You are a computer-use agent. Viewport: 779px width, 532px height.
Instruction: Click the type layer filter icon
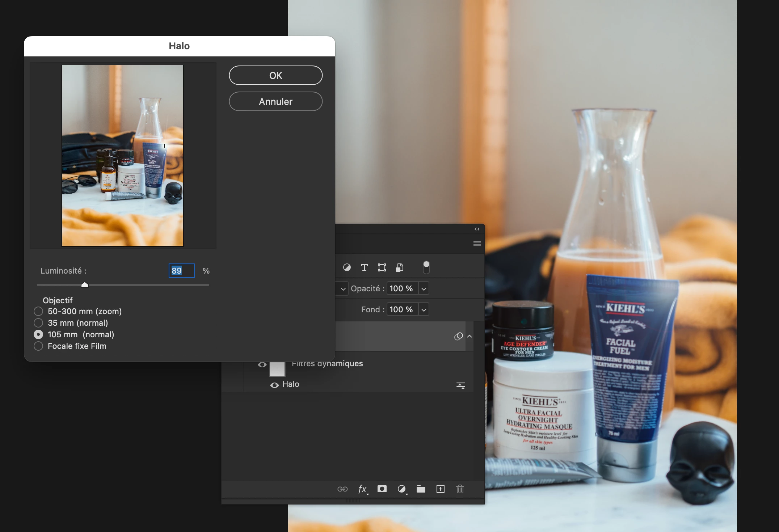point(364,267)
